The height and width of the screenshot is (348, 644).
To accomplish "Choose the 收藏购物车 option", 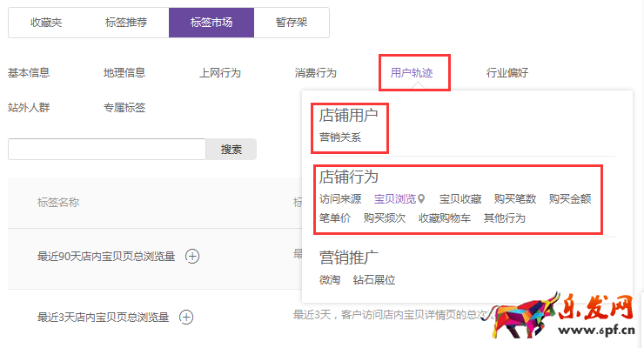I will tap(445, 218).
